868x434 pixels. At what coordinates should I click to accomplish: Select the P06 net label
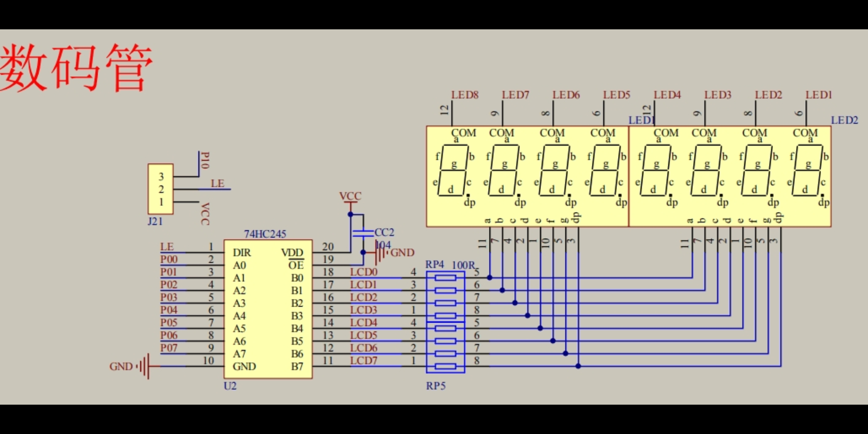point(169,335)
